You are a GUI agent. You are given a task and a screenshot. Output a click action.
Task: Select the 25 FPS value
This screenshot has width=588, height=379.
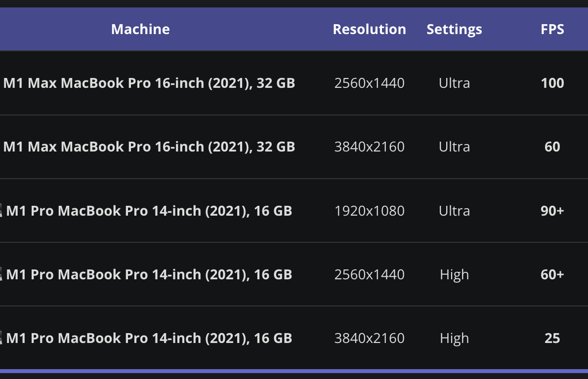(552, 338)
